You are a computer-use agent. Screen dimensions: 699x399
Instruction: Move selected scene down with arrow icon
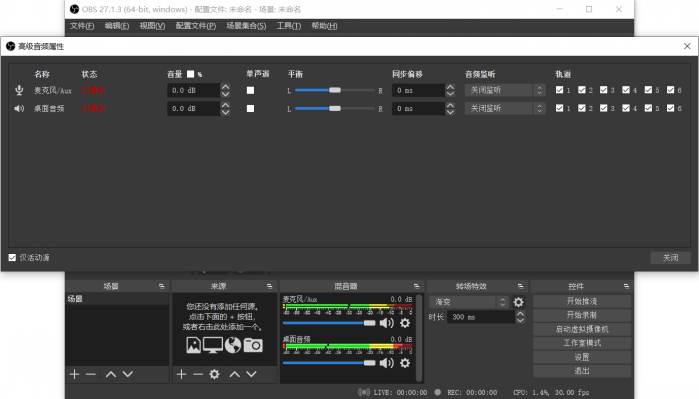(x=128, y=374)
